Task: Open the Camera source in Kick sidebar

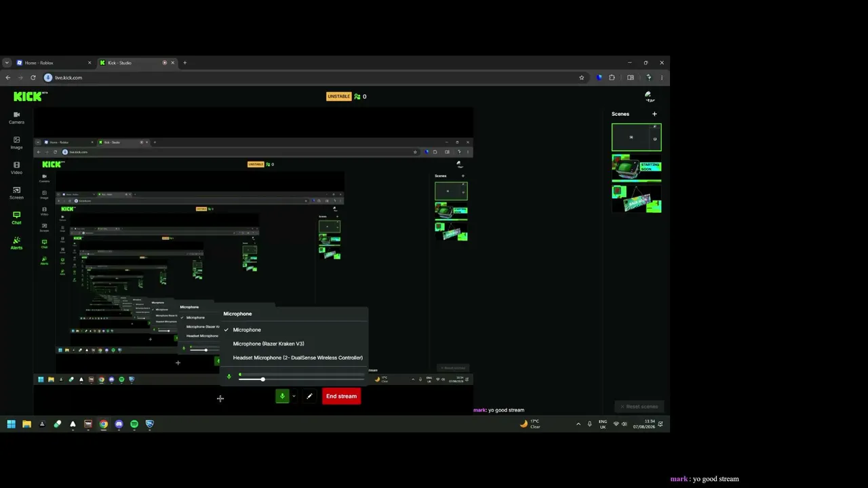Action: coord(16,117)
